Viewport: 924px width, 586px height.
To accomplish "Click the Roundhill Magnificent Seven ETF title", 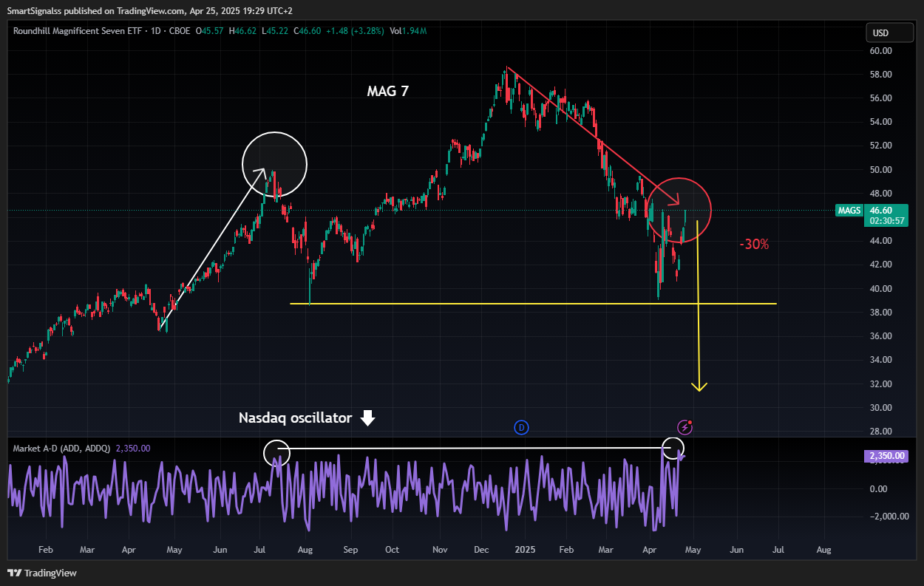I will (x=76, y=31).
